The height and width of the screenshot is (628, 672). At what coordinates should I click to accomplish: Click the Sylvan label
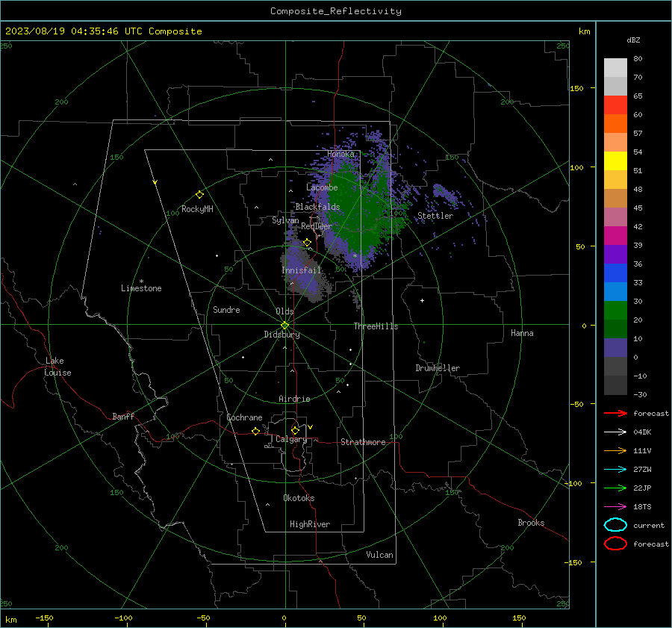[x=285, y=220]
